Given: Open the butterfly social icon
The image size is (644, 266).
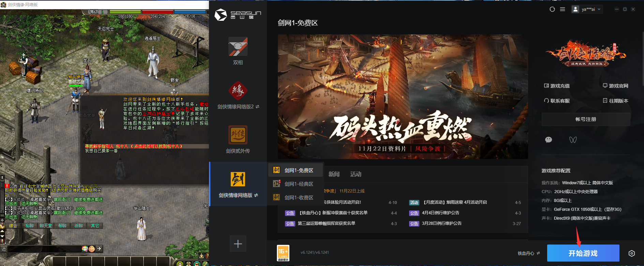Looking at the screenshot, I should tap(573, 140).
